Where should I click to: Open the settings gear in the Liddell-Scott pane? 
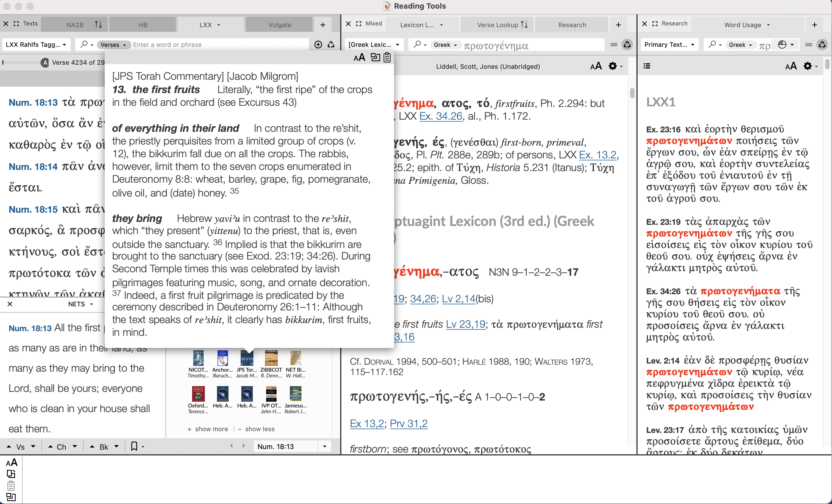tap(612, 66)
